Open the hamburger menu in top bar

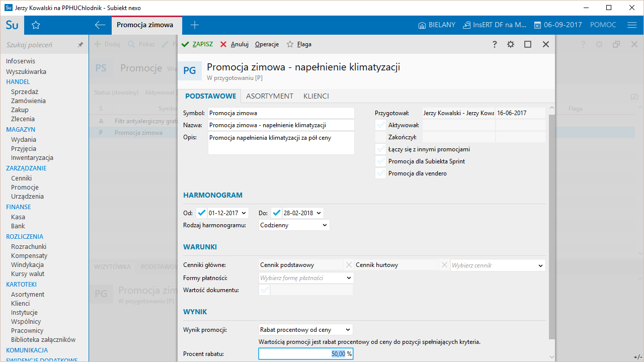[632, 25]
